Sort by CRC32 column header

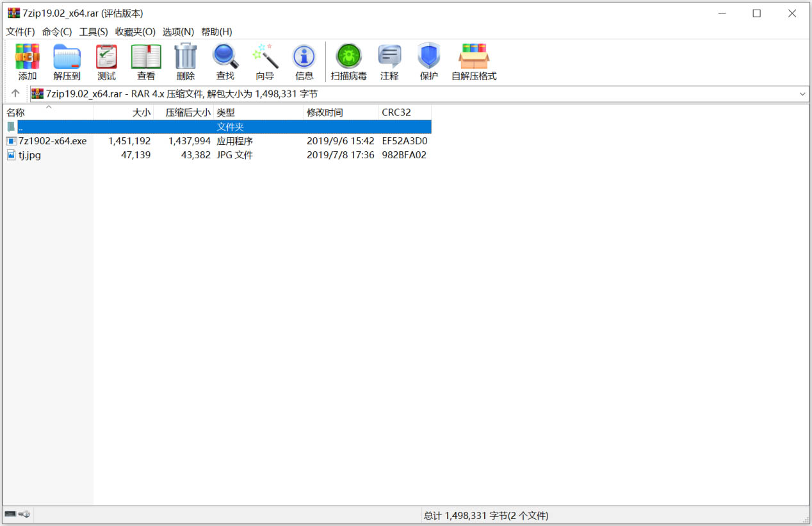(405, 112)
